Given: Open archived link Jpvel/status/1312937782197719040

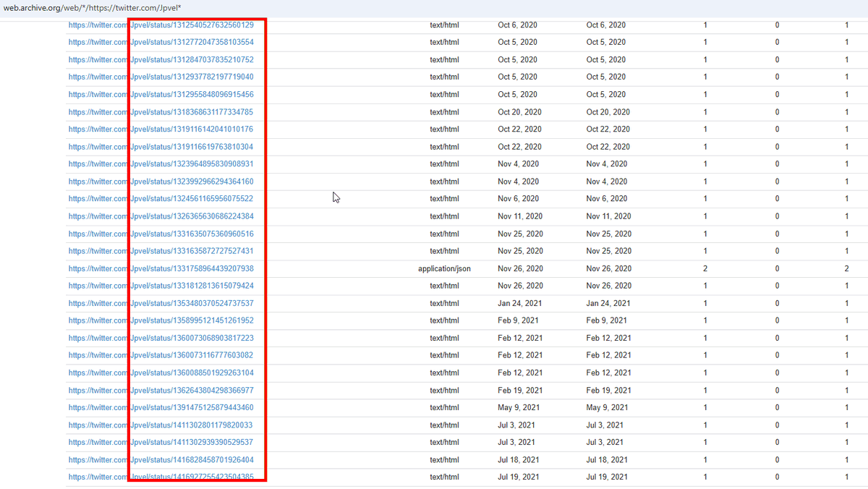Looking at the screenshot, I should 161,77.
